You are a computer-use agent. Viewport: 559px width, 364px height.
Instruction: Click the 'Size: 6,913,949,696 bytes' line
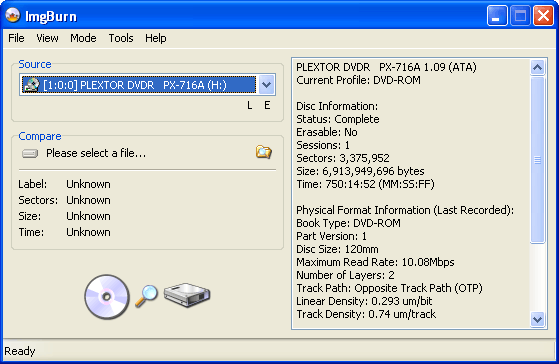[360, 171]
